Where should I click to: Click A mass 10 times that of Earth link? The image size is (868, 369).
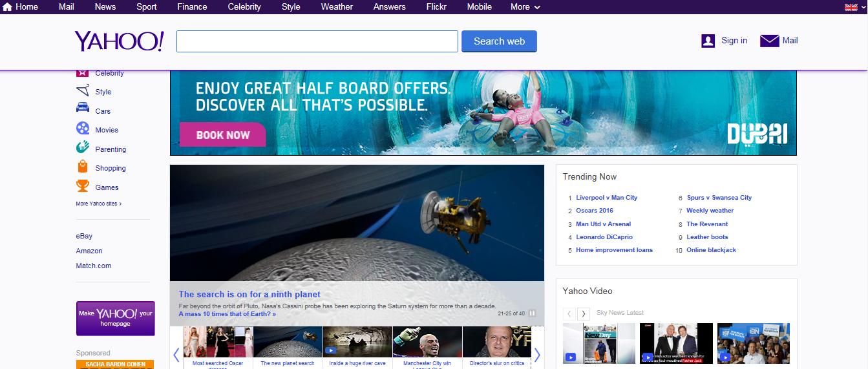228,314
